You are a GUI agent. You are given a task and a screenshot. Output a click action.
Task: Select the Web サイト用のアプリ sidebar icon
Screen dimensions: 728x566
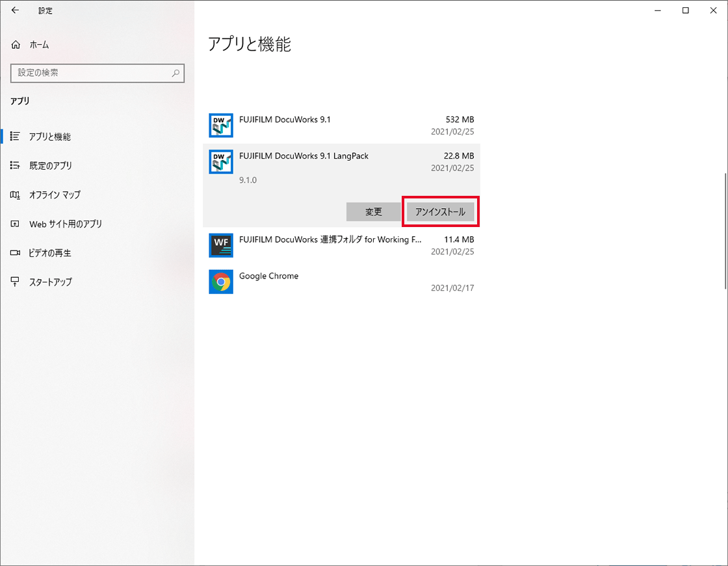tap(15, 224)
